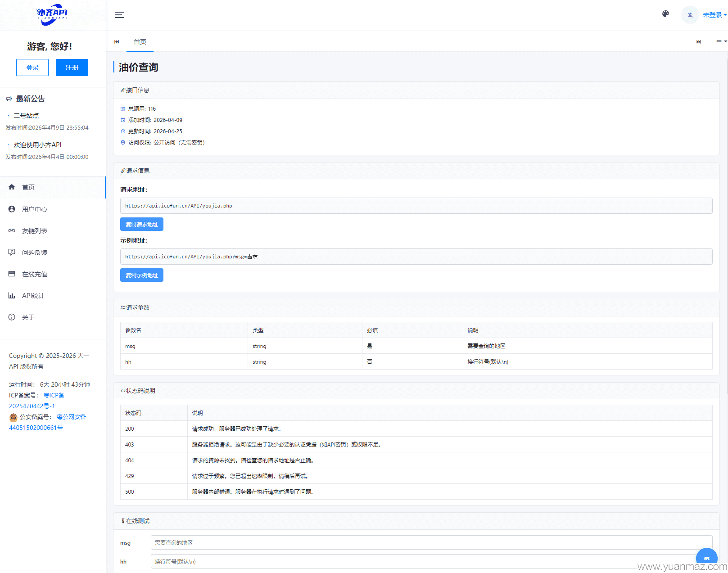Viewport: 728px width, 573px height.
Task: Click the floating blue API button
Action: [x=706, y=558]
